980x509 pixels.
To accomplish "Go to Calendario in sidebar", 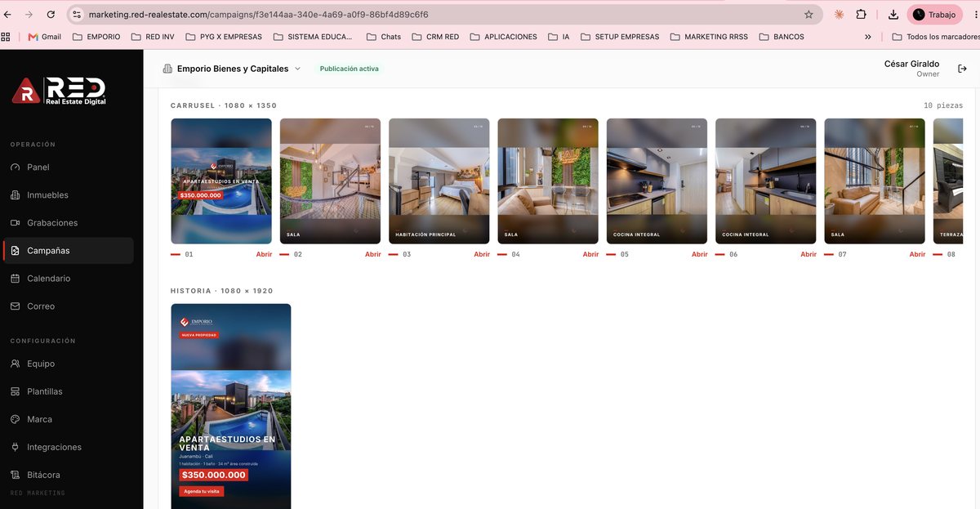I will click(68, 278).
